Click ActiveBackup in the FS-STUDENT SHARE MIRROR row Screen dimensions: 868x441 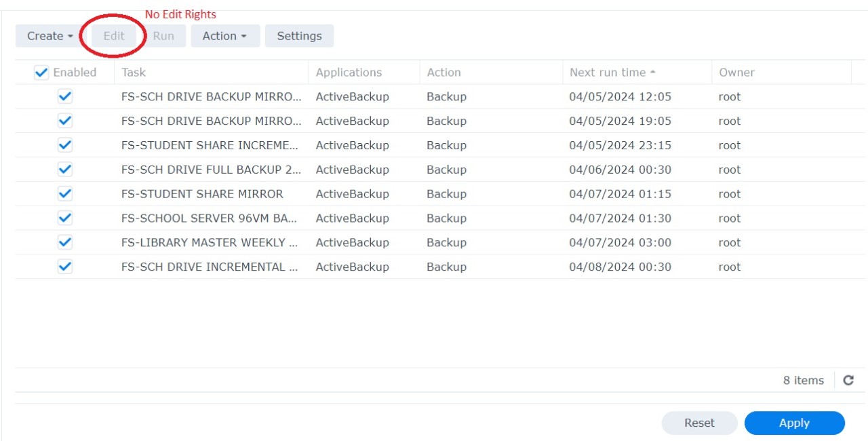(x=353, y=194)
